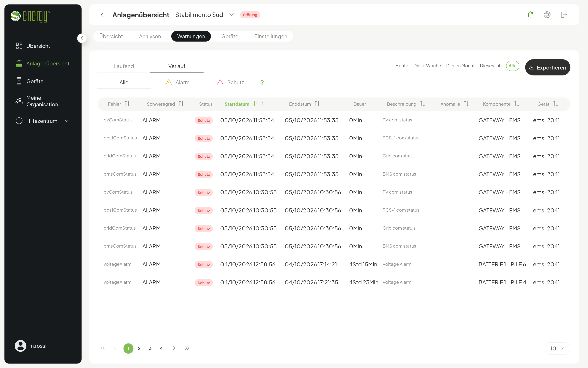The width and height of the screenshot is (588, 368).
Task: Go to page 4
Action: click(161, 348)
